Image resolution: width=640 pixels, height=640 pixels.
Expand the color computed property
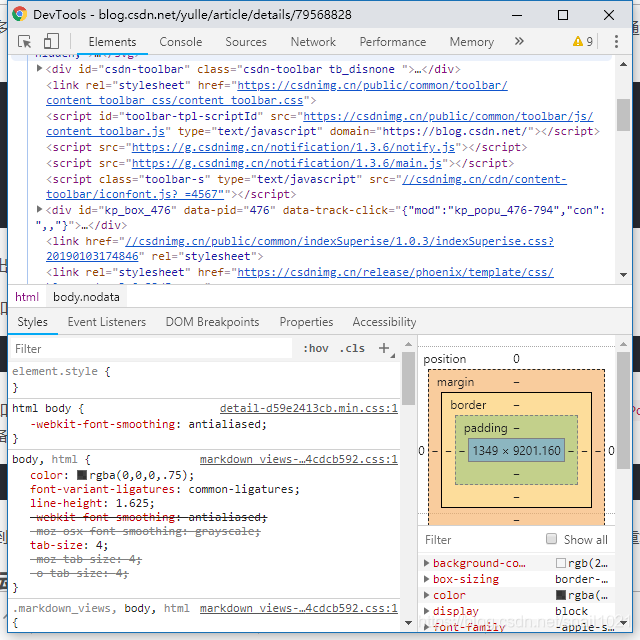427,595
